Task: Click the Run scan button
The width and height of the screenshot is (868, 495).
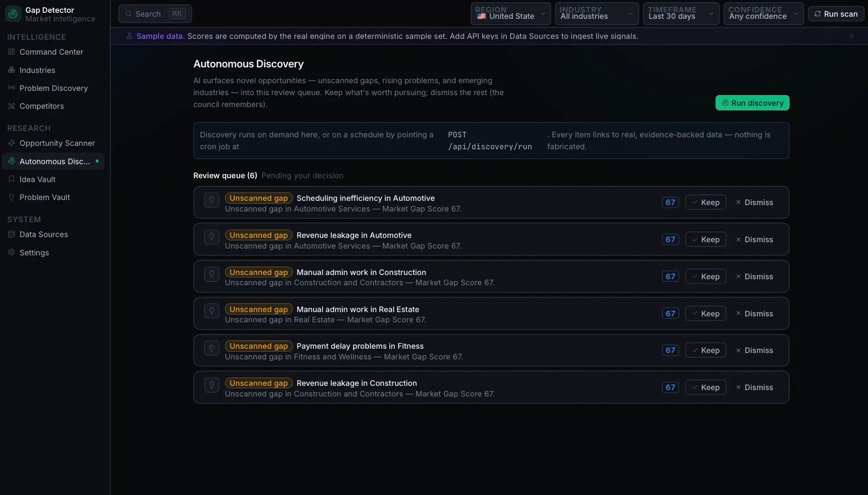Action: tap(836, 14)
